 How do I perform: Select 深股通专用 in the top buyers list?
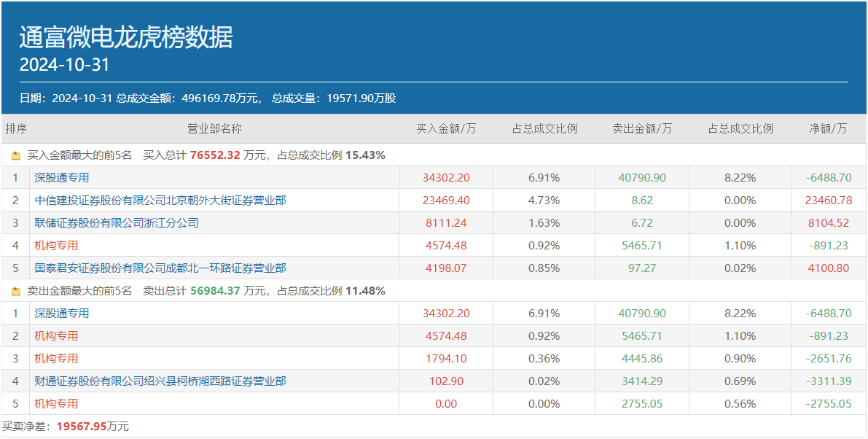(x=62, y=178)
